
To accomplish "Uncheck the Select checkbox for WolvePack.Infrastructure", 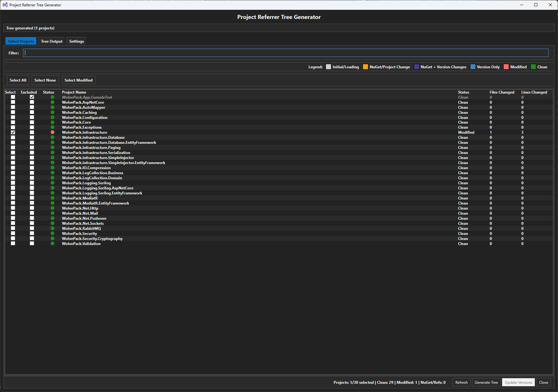I will 13,132.
